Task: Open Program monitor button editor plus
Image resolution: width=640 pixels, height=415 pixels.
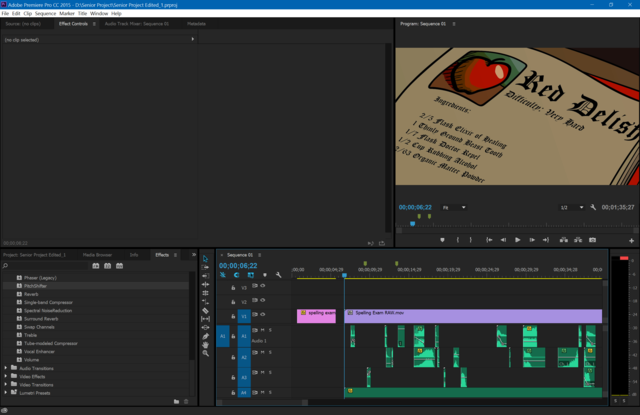Action: click(631, 241)
